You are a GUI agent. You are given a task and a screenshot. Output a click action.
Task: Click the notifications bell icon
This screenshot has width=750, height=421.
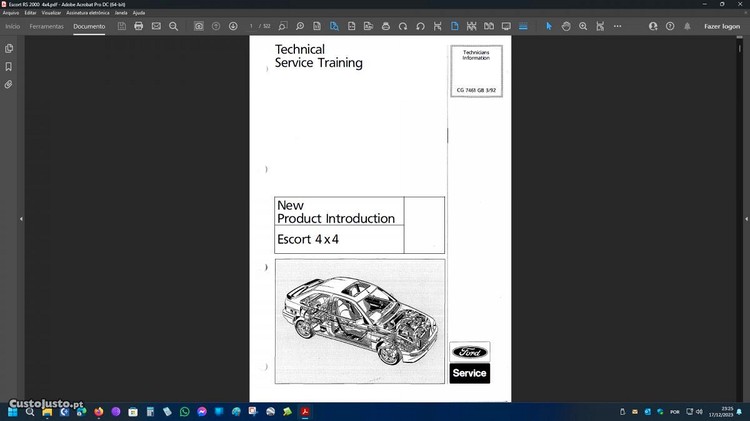coord(688,26)
